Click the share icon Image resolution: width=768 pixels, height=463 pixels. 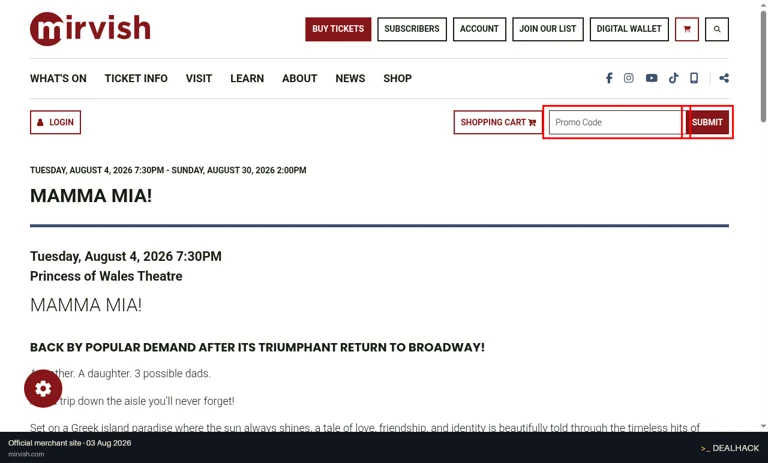(x=724, y=78)
